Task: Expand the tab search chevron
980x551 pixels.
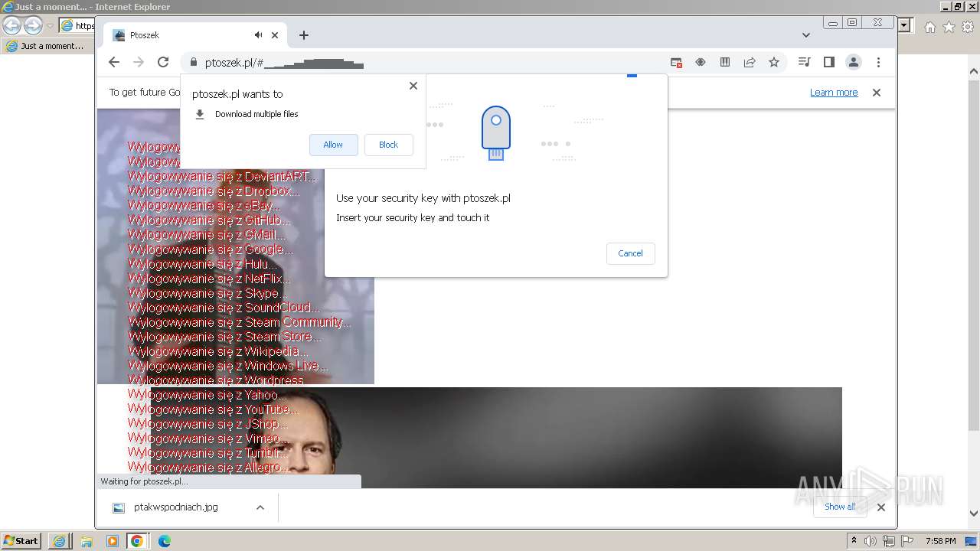Action: click(806, 35)
